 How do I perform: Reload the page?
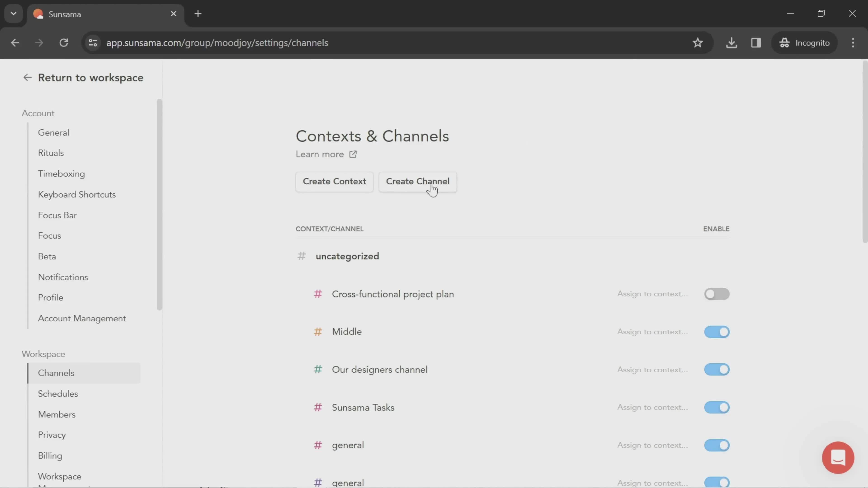point(64,43)
